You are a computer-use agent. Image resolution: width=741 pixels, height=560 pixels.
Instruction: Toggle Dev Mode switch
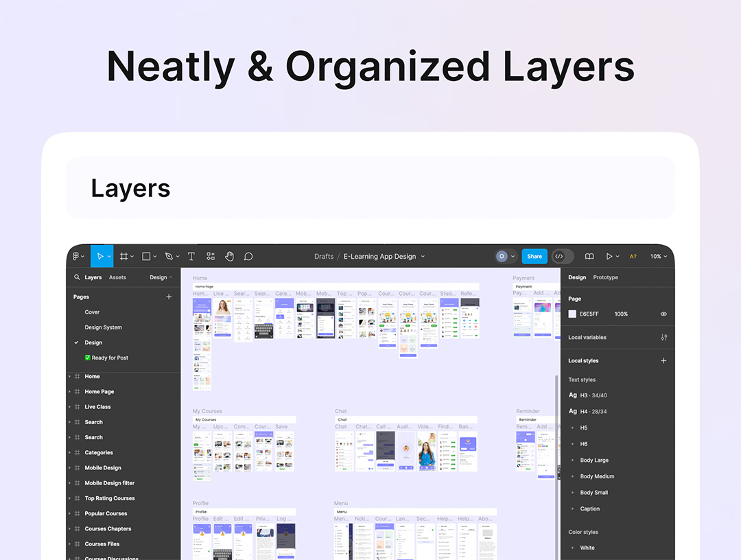pyautogui.click(x=563, y=256)
